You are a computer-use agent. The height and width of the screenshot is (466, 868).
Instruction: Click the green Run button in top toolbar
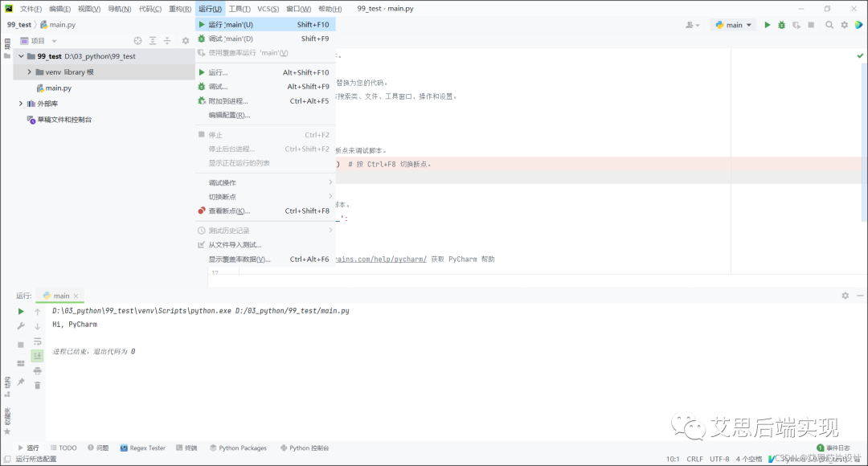[768, 25]
